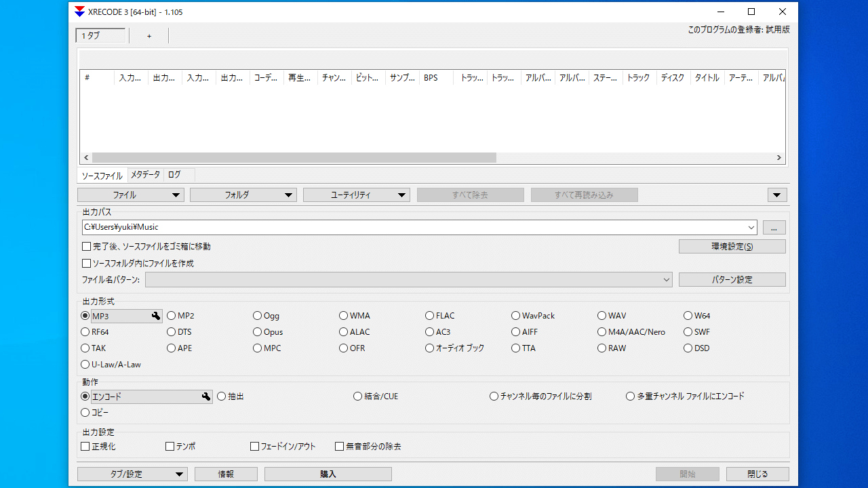
Task: Select M4A/AAC/Nero output format
Action: click(631, 332)
